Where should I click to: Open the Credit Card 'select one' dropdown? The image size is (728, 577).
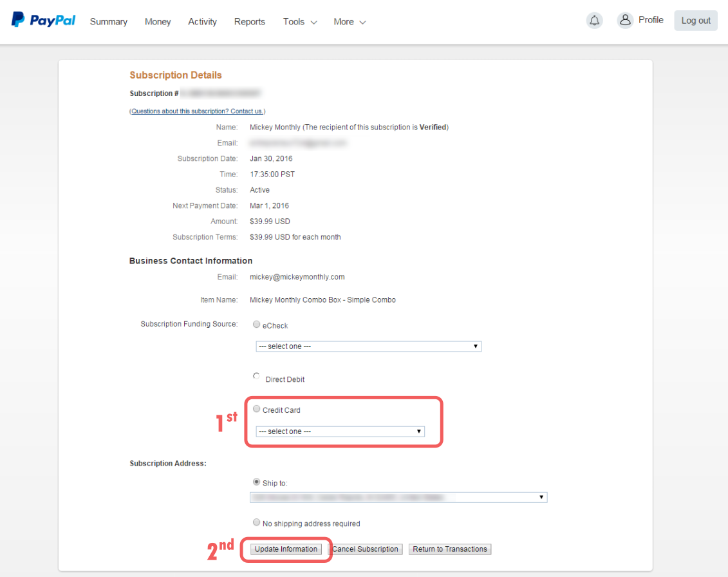pos(340,431)
